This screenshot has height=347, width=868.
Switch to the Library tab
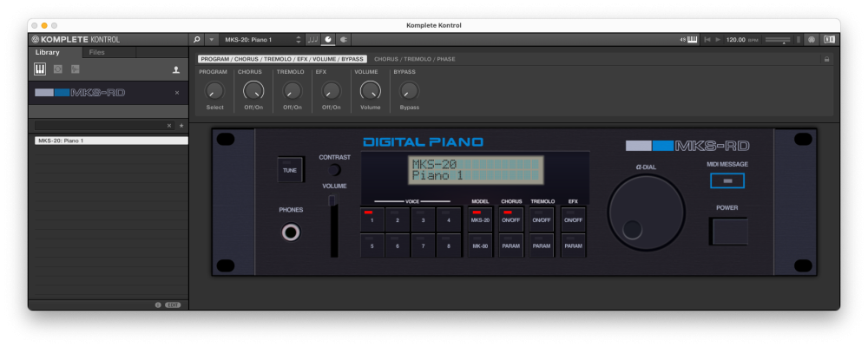point(48,53)
